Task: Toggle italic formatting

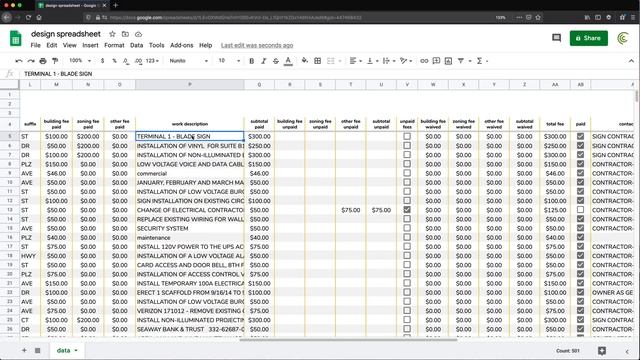Action: click(264, 61)
